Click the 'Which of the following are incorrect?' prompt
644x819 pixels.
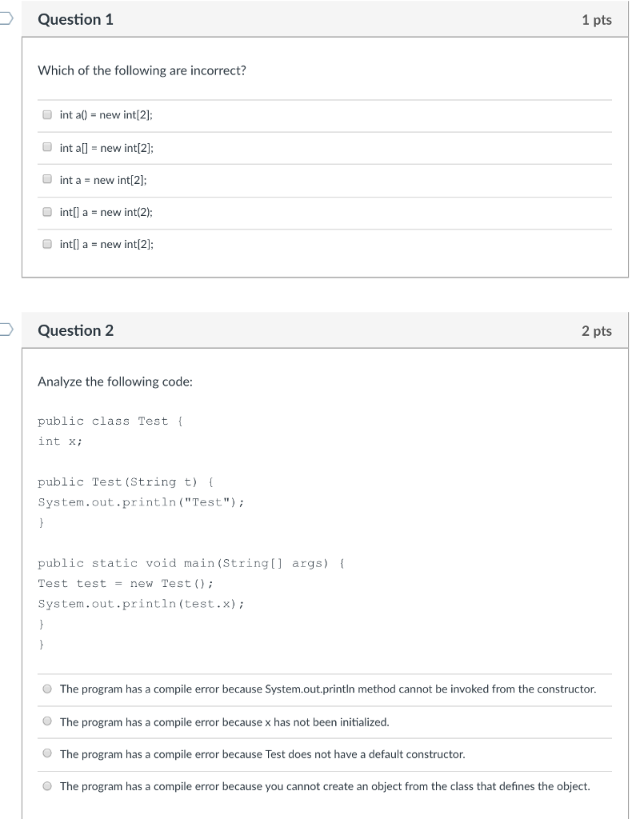(142, 70)
